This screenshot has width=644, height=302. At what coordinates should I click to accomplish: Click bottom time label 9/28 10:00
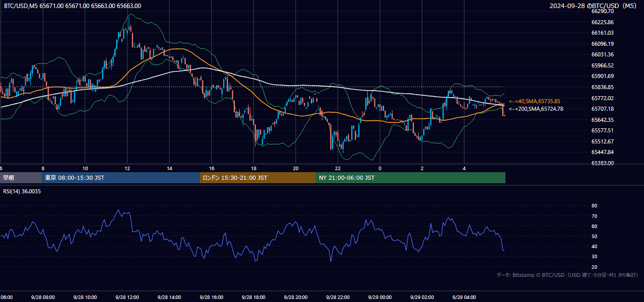(85, 297)
